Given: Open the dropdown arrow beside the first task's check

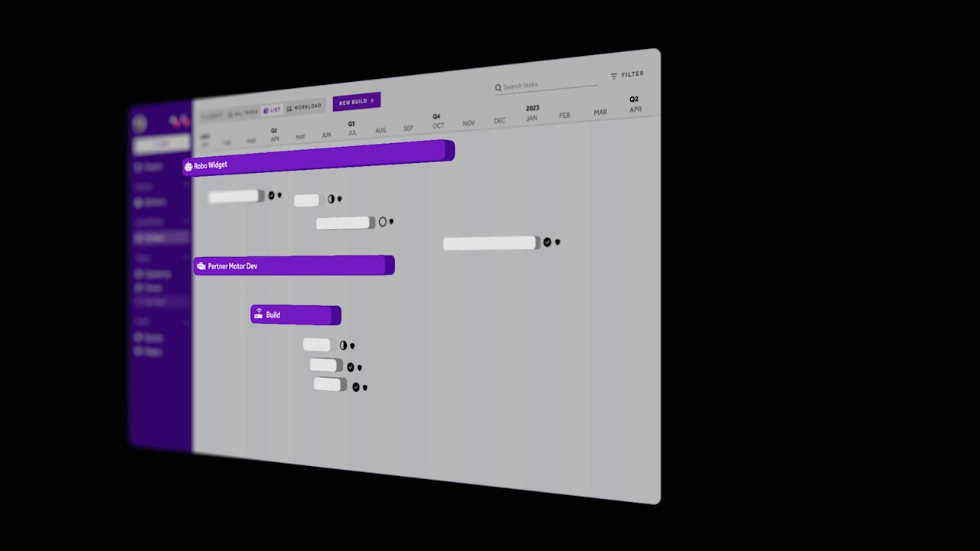Looking at the screenshot, I should [280, 197].
